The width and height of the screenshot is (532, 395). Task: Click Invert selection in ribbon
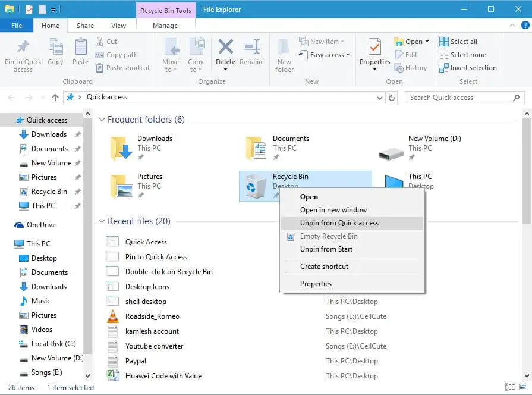[468, 68]
